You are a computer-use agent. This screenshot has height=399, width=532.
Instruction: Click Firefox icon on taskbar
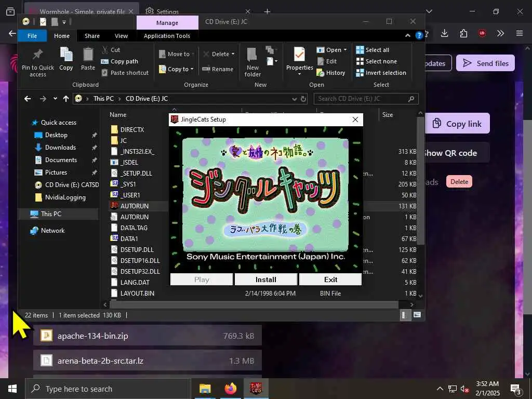(x=230, y=389)
